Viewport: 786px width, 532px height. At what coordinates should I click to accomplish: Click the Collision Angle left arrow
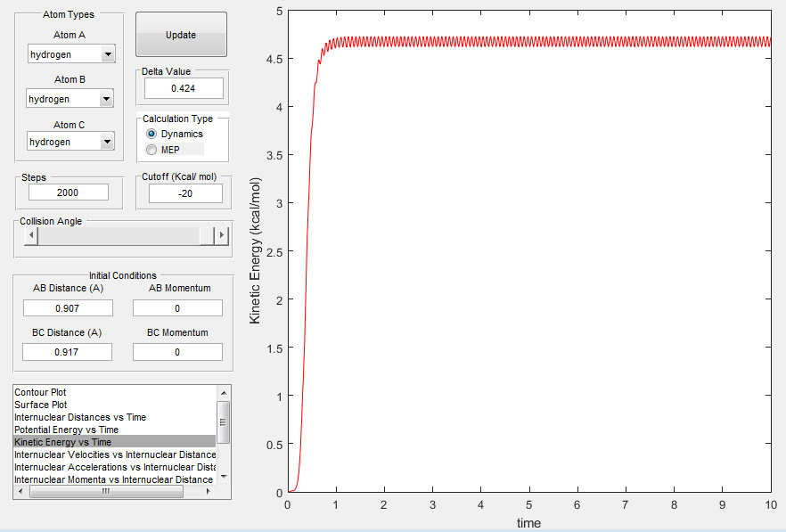[31, 235]
